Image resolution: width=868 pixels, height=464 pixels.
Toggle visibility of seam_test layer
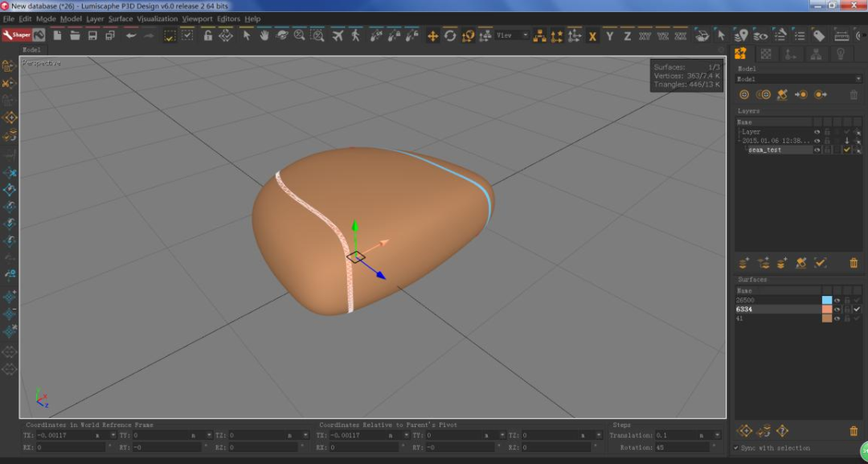click(817, 150)
